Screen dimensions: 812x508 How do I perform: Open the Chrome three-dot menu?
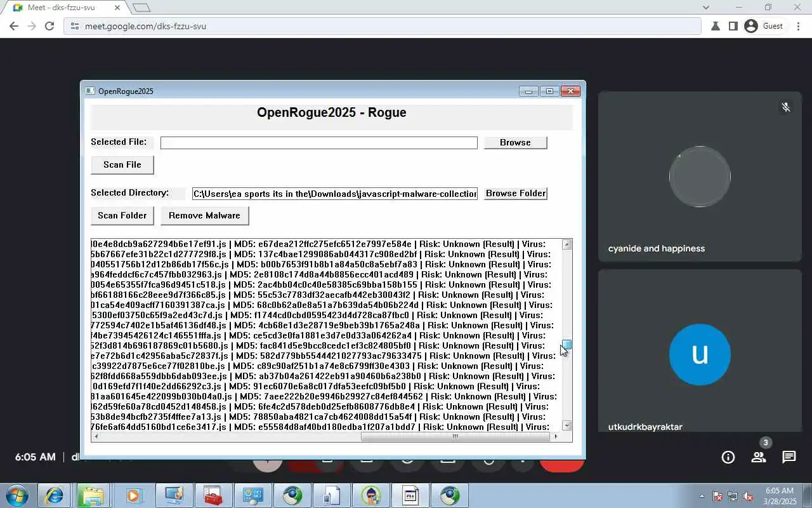click(798, 26)
